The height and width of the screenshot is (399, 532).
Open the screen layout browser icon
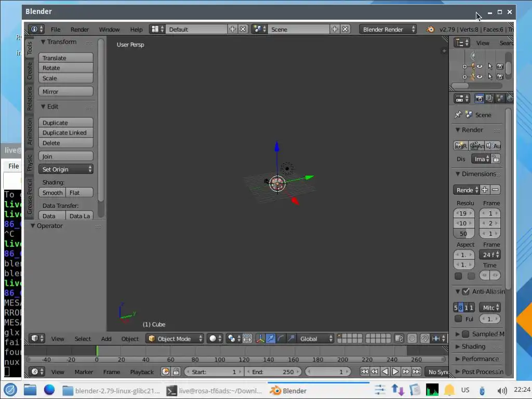tap(157, 29)
